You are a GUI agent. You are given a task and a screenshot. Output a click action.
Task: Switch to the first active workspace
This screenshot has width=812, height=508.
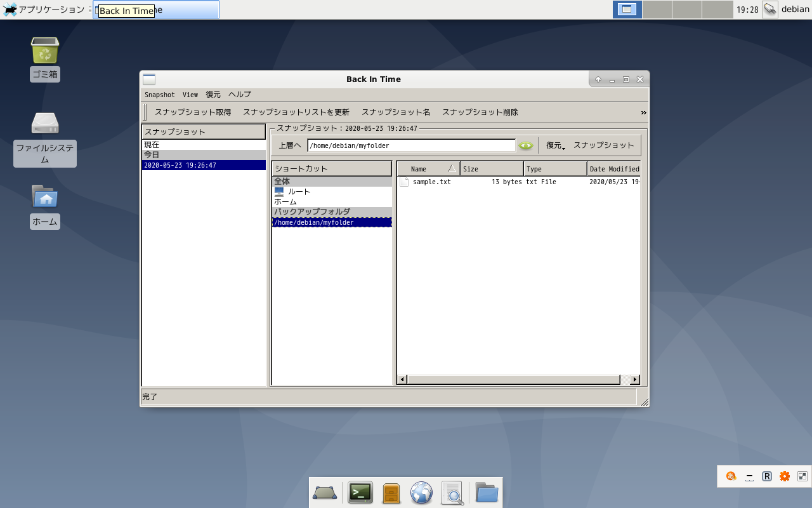coord(627,10)
